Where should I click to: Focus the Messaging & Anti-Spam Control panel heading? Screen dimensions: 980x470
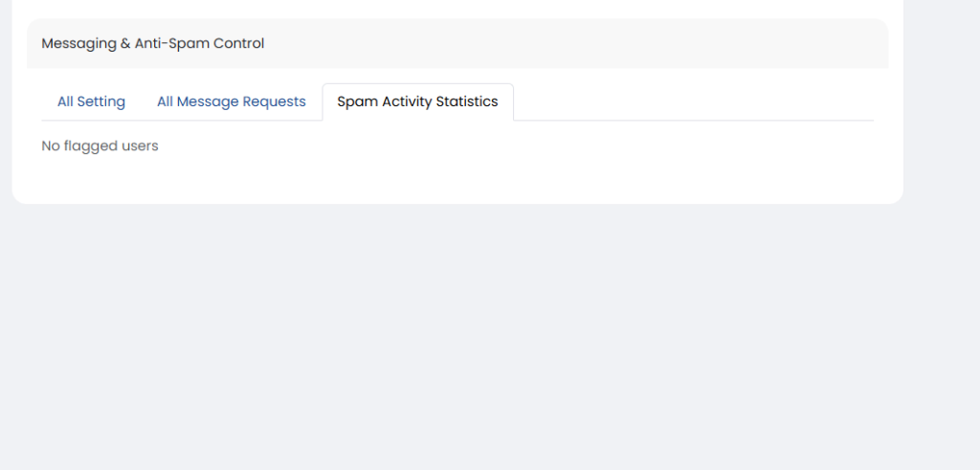pyautogui.click(x=153, y=43)
